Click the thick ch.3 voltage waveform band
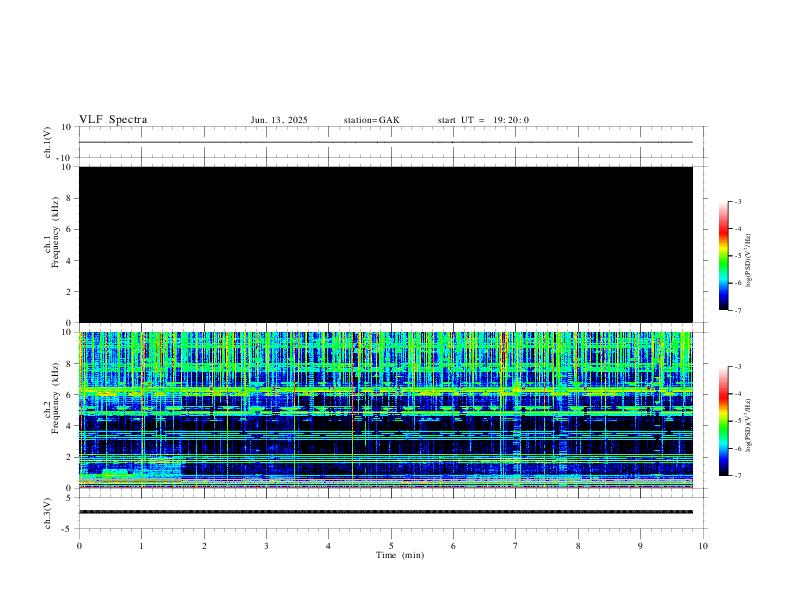The height and width of the screenshot is (612, 792). [x=386, y=512]
